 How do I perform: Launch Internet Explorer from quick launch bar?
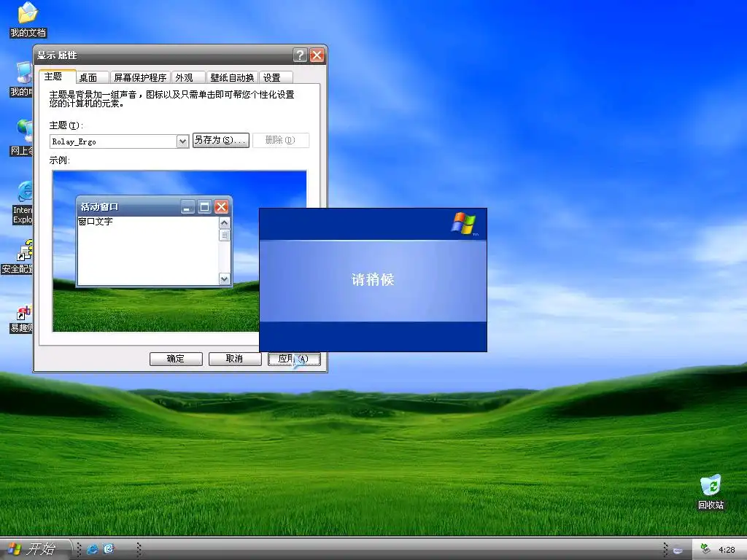pos(93,549)
